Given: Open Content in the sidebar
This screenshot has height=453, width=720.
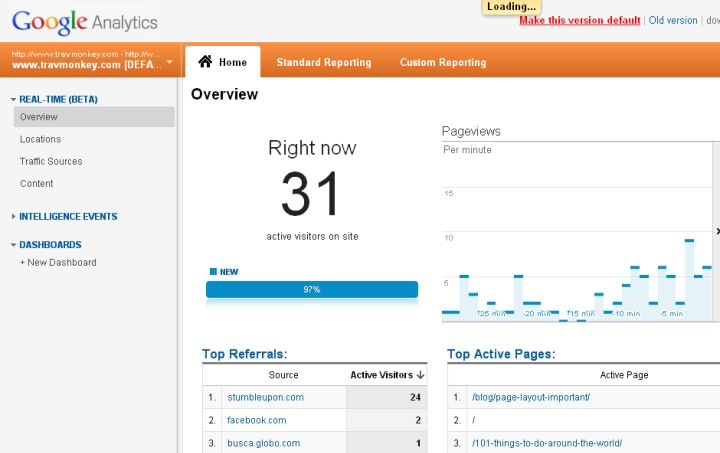Looking at the screenshot, I should click(36, 183).
